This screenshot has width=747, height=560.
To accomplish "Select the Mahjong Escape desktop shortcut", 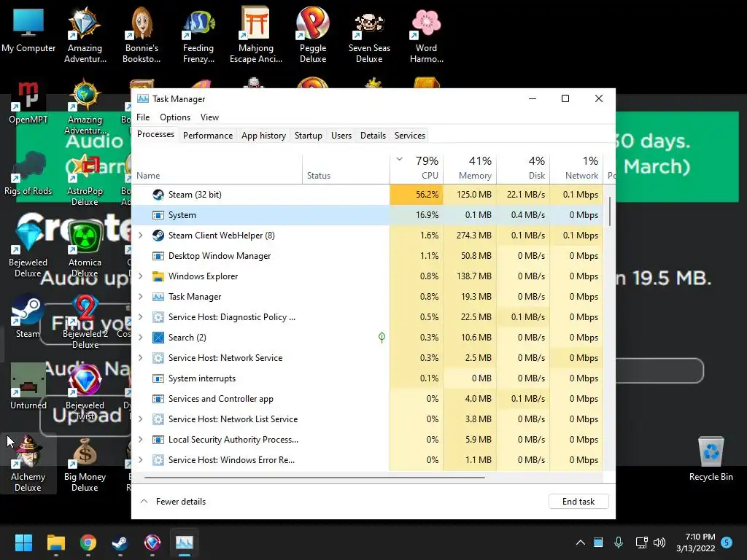I will tap(256, 35).
